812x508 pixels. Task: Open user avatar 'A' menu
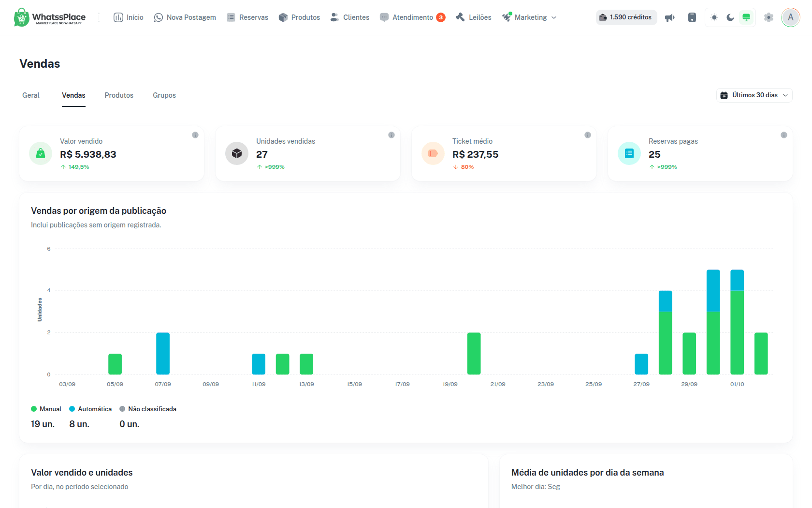coord(791,17)
